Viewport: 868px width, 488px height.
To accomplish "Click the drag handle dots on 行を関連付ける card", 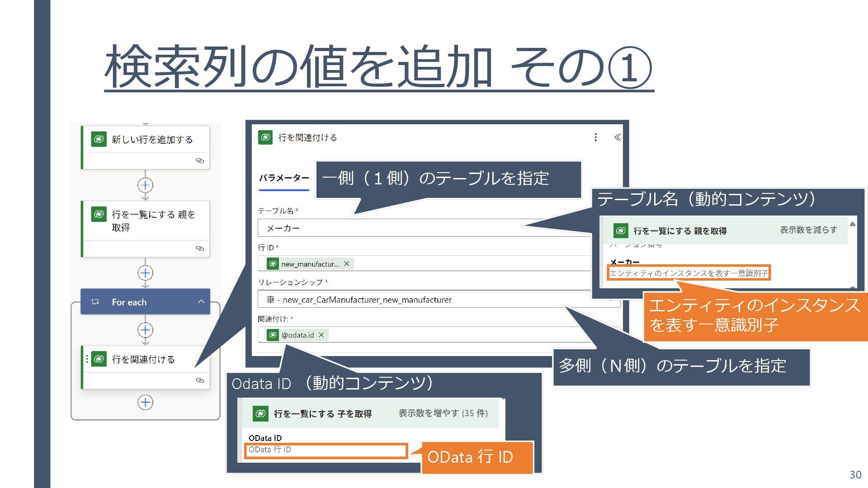I will click(87, 359).
